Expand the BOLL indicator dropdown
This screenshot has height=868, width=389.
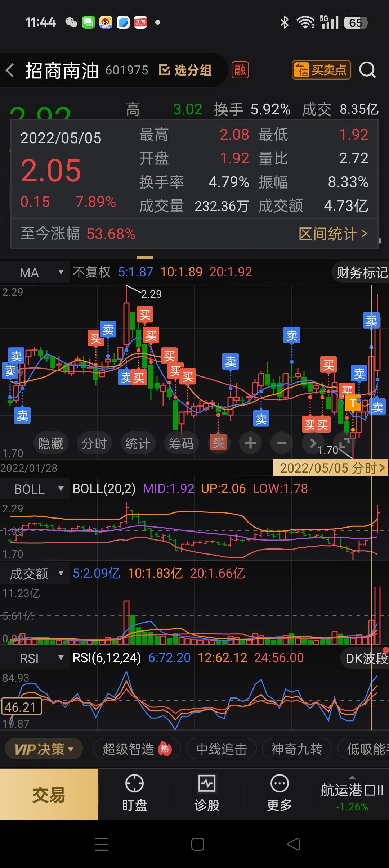point(35,489)
